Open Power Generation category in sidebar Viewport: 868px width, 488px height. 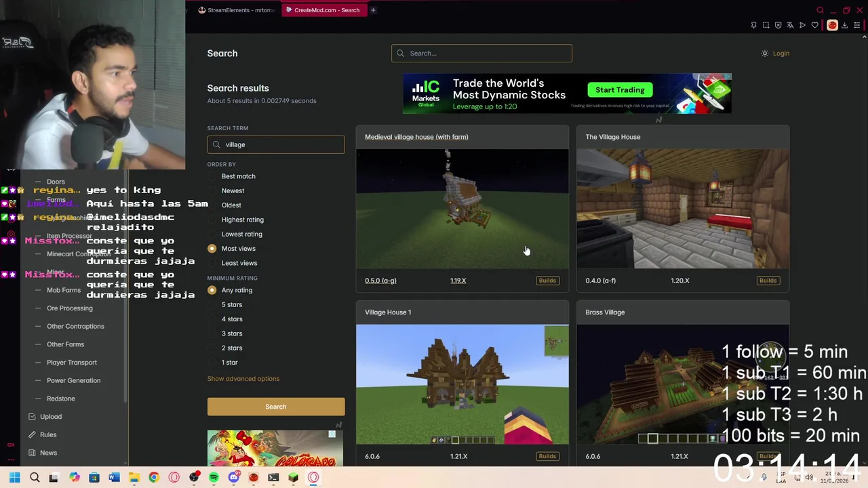point(73,381)
